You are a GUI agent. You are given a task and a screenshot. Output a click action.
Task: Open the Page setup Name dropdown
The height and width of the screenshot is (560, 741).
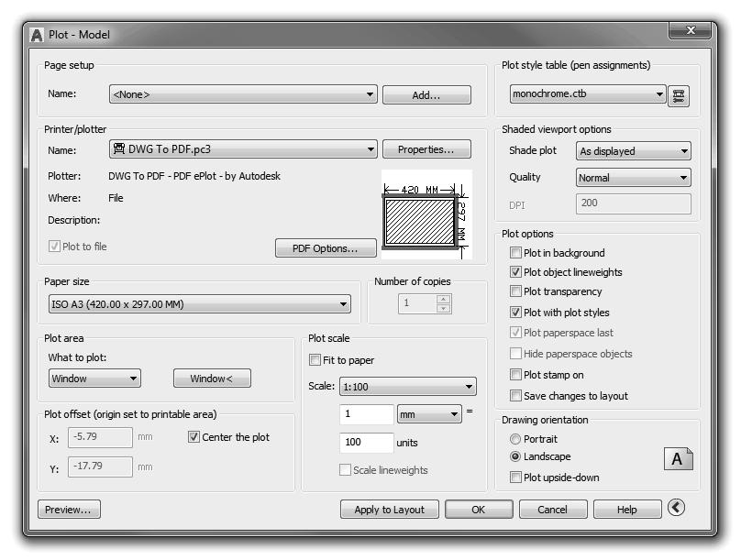243,94
